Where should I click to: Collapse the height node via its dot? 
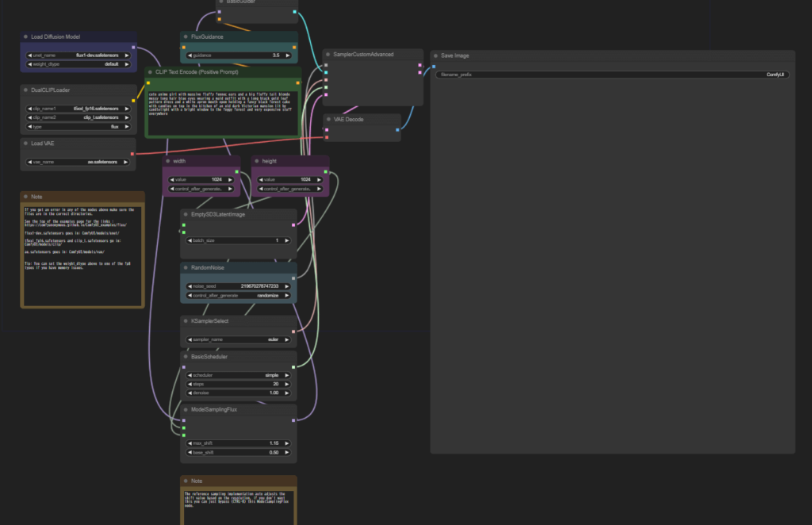[257, 161]
